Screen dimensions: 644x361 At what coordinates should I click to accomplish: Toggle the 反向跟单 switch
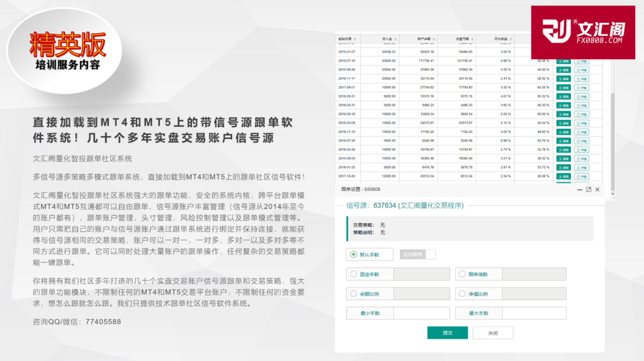[418, 254]
